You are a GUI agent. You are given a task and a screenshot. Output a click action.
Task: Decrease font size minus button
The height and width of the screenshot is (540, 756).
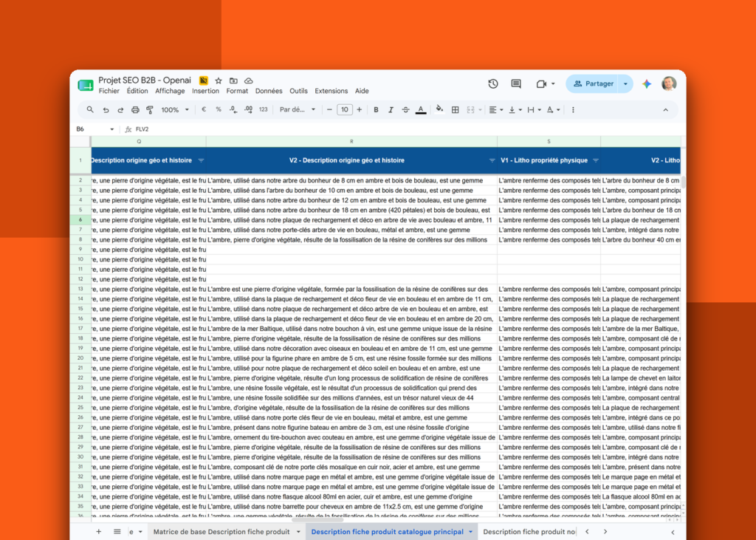coord(329,109)
